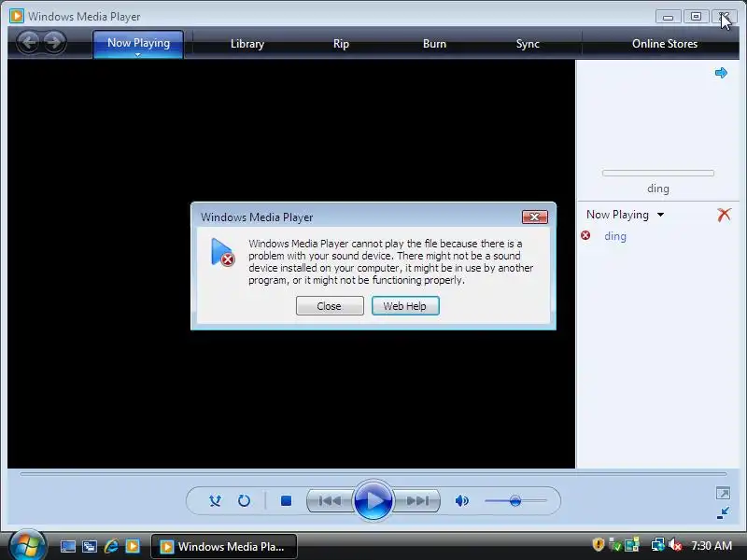Image resolution: width=747 pixels, height=560 pixels.
Task: Switch to compact mode icon
Action: tap(723, 512)
